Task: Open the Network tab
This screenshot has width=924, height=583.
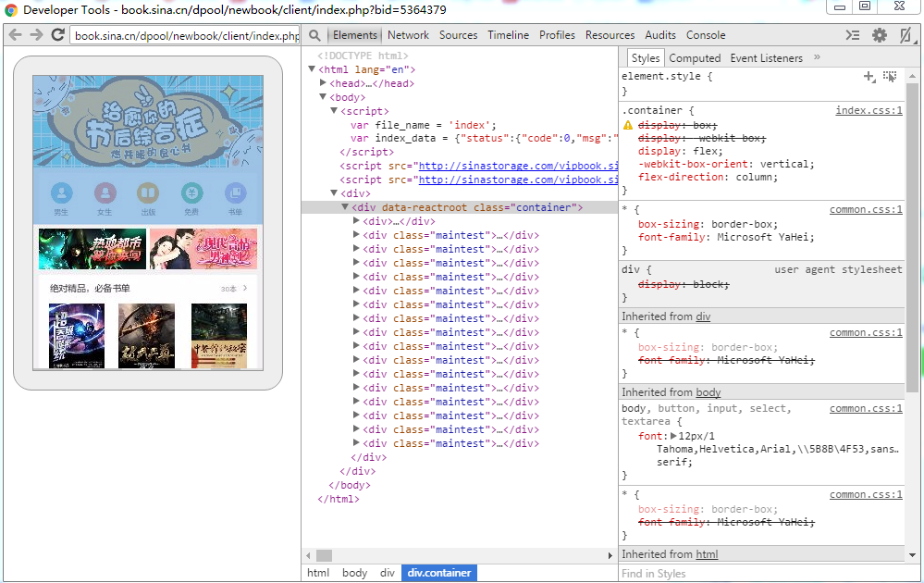Action: point(409,35)
